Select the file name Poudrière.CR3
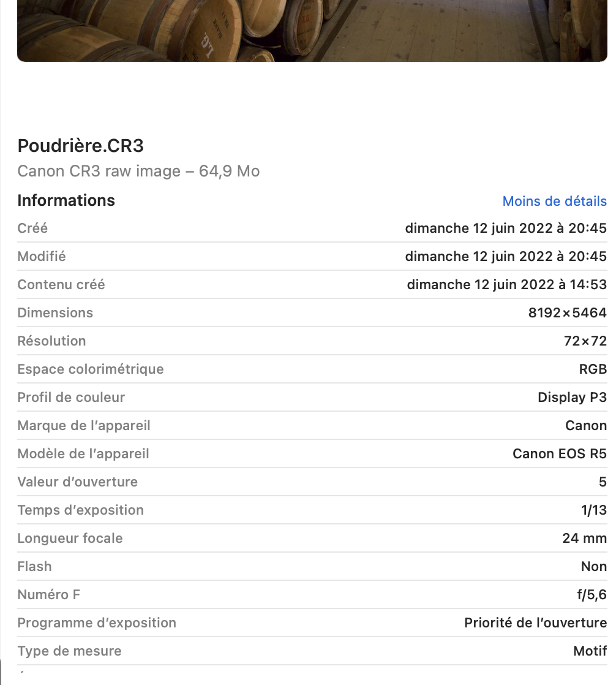Image resolution: width=616 pixels, height=685 pixels. pos(81,146)
